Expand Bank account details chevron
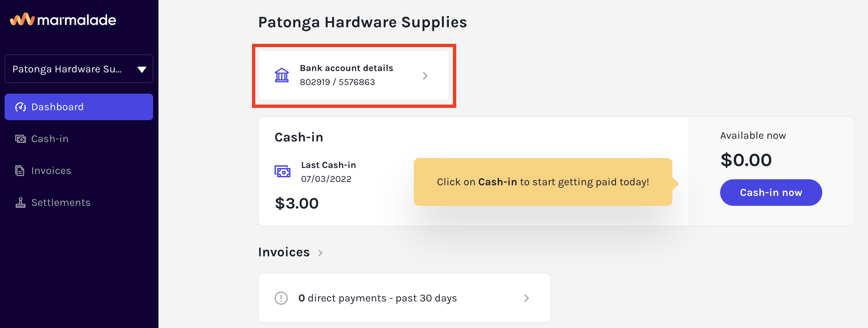The width and height of the screenshot is (868, 328). tap(425, 76)
